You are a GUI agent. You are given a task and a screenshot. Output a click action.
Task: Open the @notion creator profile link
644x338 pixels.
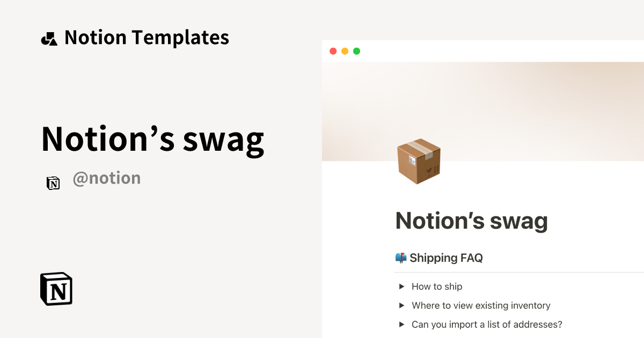pyautogui.click(x=107, y=178)
